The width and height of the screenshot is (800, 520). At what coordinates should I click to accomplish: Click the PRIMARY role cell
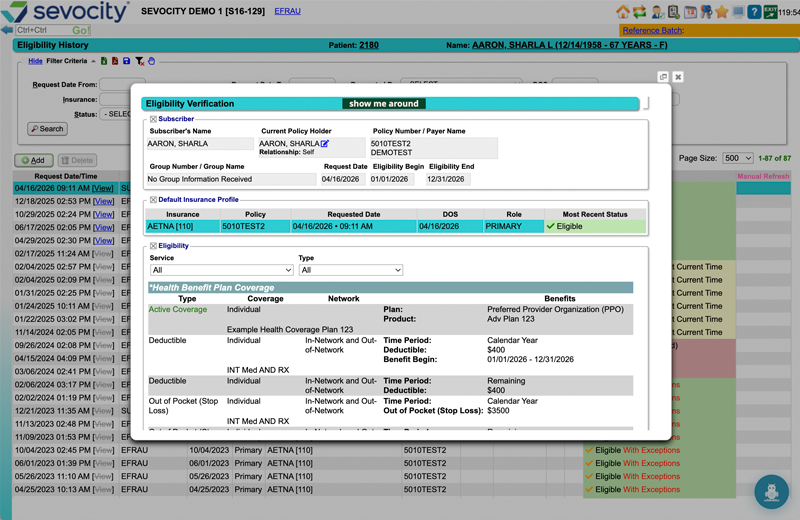pyautogui.click(x=514, y=226)
